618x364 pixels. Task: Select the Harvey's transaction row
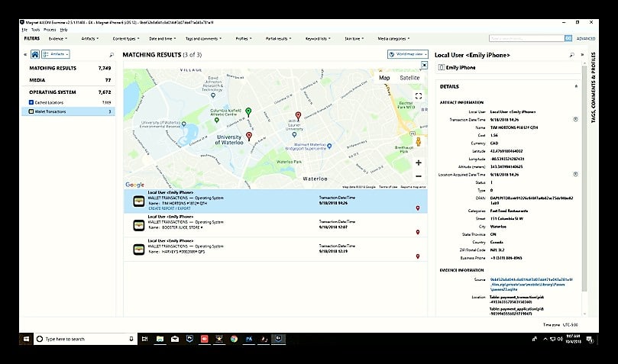point(276,250)
